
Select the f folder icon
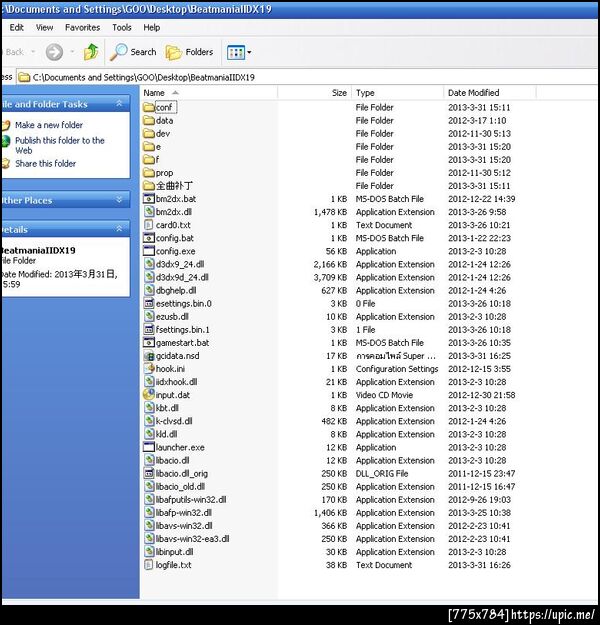pyautogui.click(x=149, y=160)
